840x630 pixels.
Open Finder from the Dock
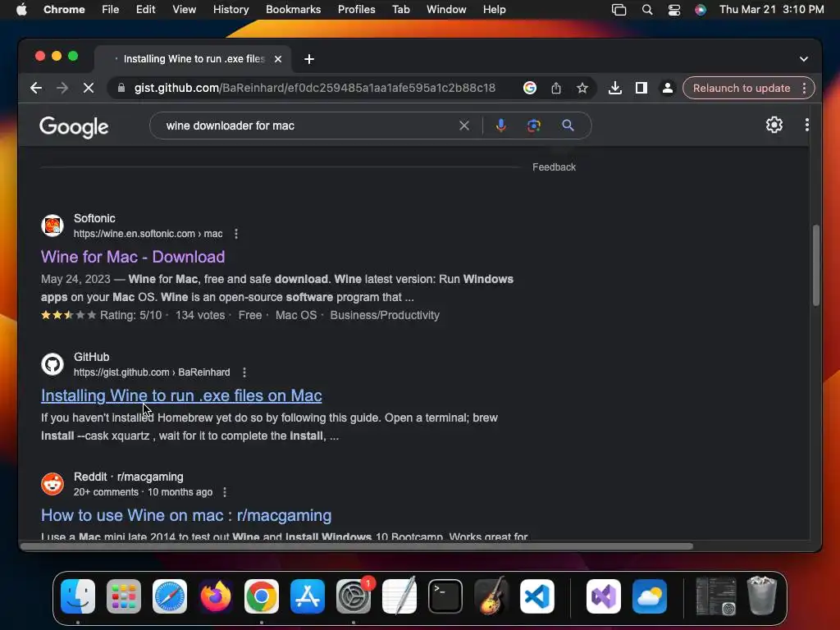point(78,596)
